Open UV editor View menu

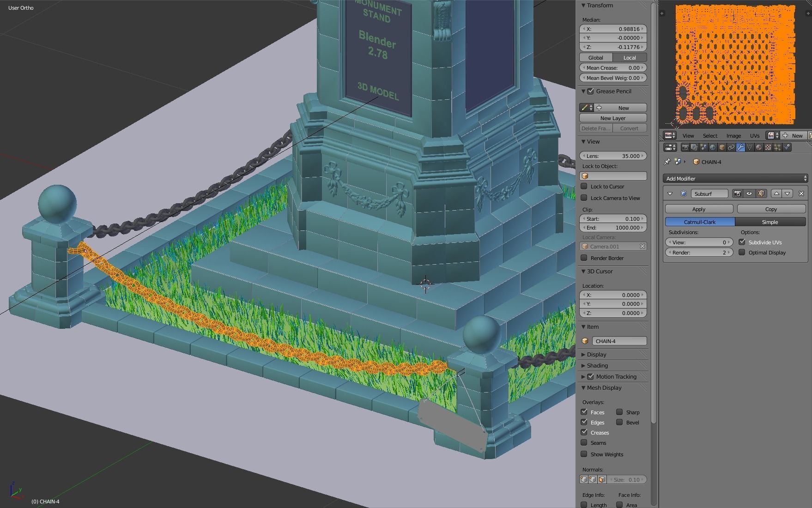click(688, 135)
